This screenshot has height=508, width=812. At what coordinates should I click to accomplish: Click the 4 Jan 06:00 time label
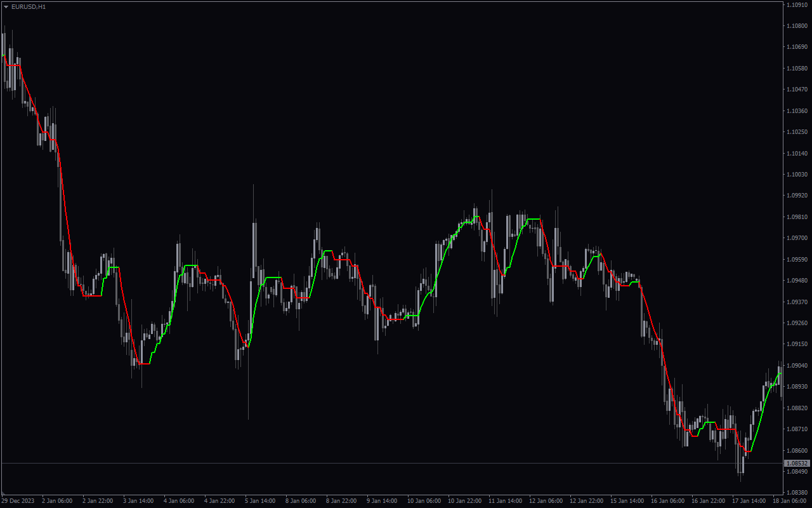[x=179, y=501]
